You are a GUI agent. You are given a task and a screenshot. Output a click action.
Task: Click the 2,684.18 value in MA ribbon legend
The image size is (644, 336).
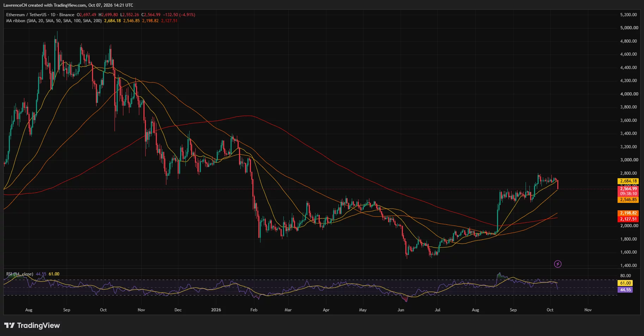click(112, 21)
